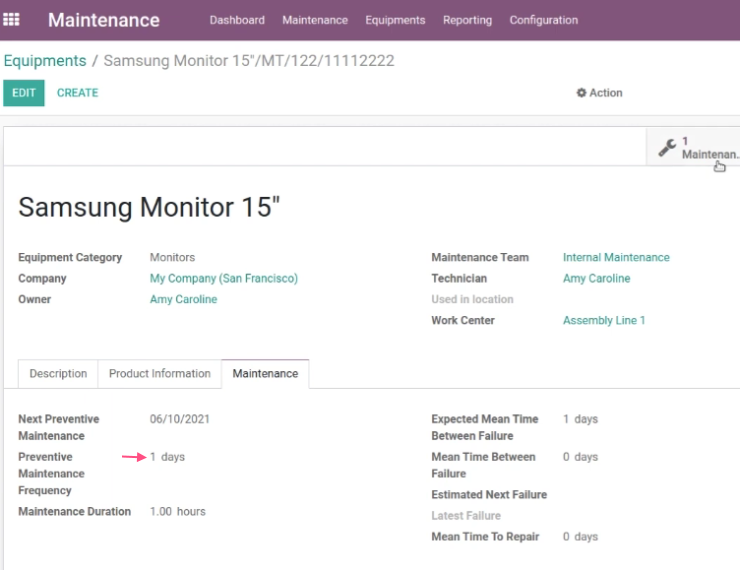Click the Maintenance Duration label

point(75,511)
